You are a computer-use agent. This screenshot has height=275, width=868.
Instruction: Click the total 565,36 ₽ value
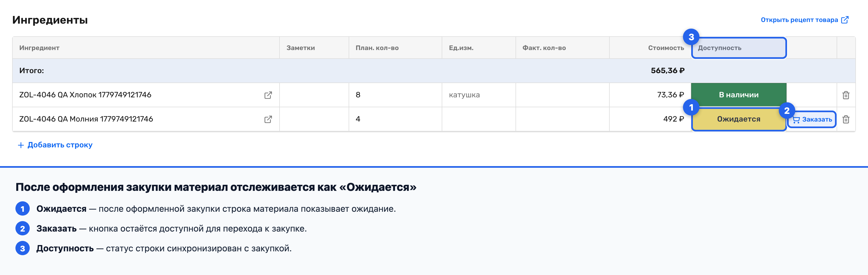[x=668, y=71]
